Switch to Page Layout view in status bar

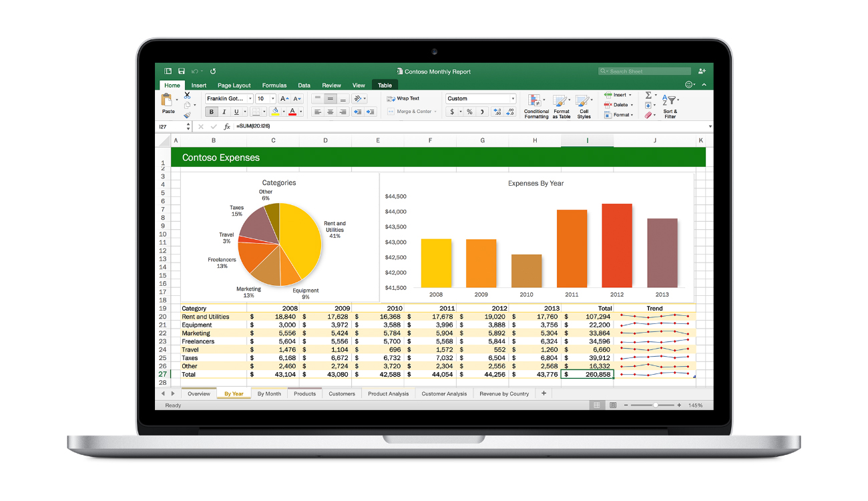pyautogui.click(x=612, y=405)
